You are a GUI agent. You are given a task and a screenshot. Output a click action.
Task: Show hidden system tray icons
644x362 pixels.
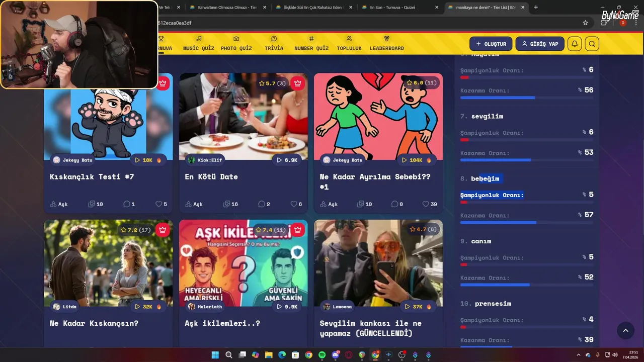[x=578, y=355]
